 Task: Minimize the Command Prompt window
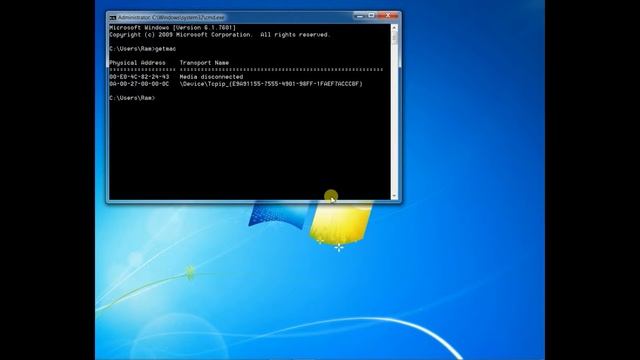[360, 16]
